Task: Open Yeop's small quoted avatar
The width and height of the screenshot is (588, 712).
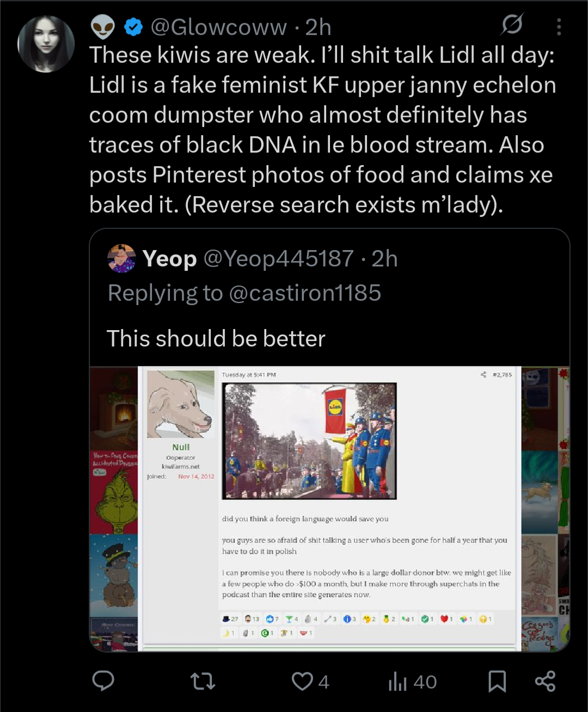Action: [122, 258]
